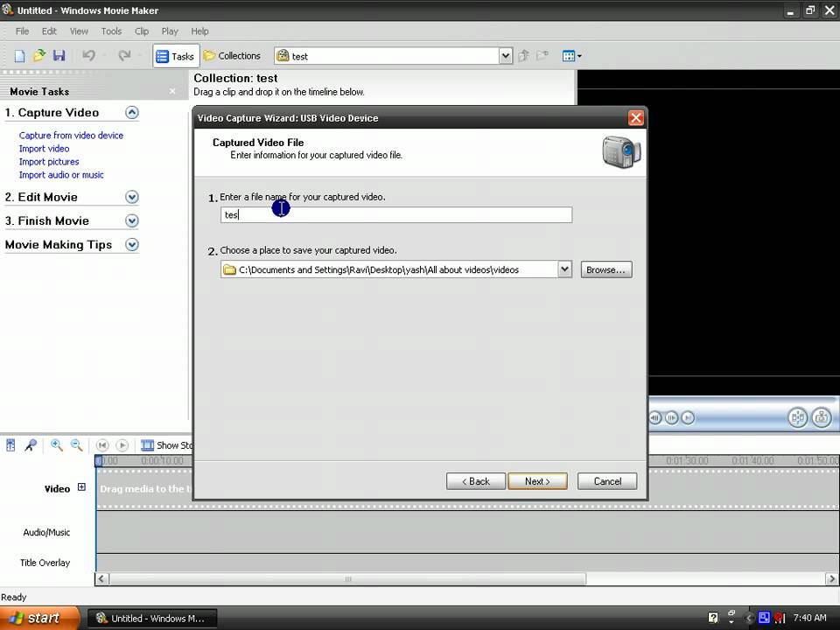Screen dimensions: 840x630
Task: Click the taskbar clock 7:40 AM
Action: click(x=809, y=618)
